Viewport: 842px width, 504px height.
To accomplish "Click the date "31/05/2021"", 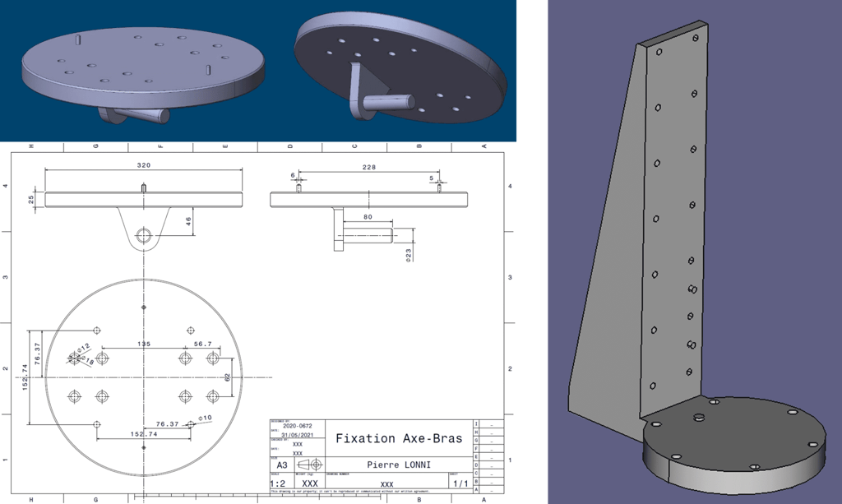I will coord(297,435).
